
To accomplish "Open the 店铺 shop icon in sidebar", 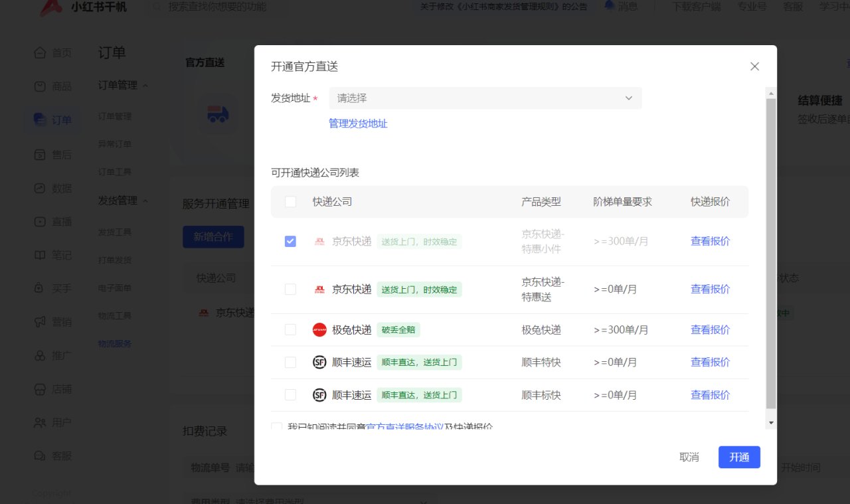I will tap(40, 389).
